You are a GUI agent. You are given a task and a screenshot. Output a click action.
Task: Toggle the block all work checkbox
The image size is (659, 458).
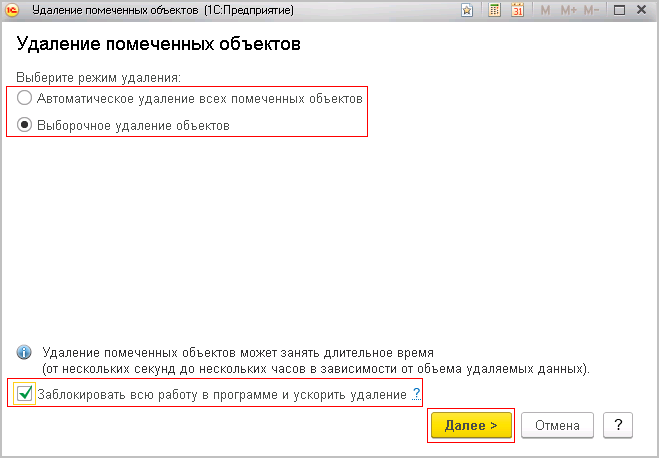(24, 394)
